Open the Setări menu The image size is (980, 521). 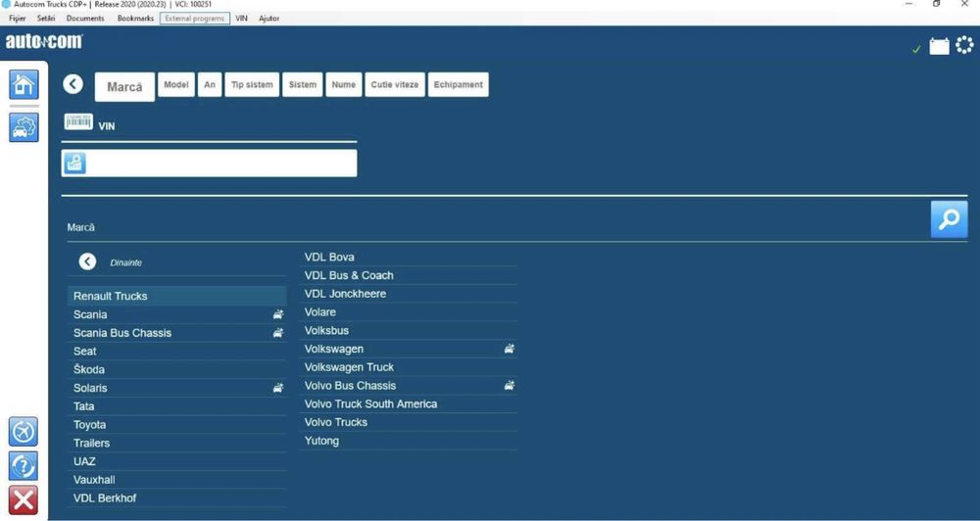click(x=46, y=18)
